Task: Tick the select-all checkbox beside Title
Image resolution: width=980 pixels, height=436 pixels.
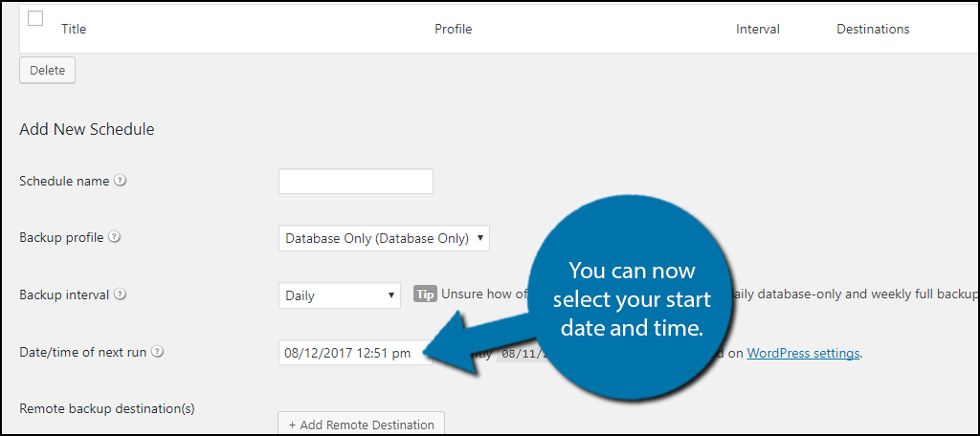Action: pos(35,19)
